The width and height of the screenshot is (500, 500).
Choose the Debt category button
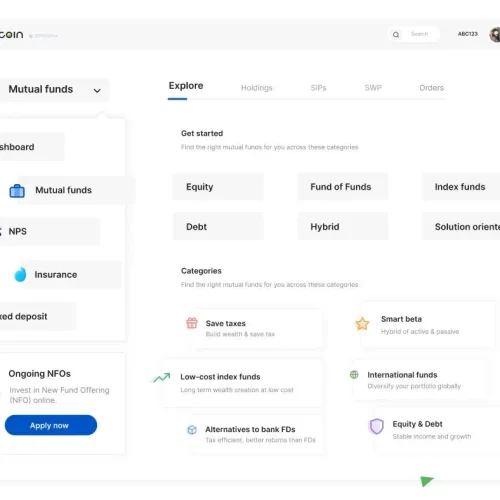click(x=218, y=227)
